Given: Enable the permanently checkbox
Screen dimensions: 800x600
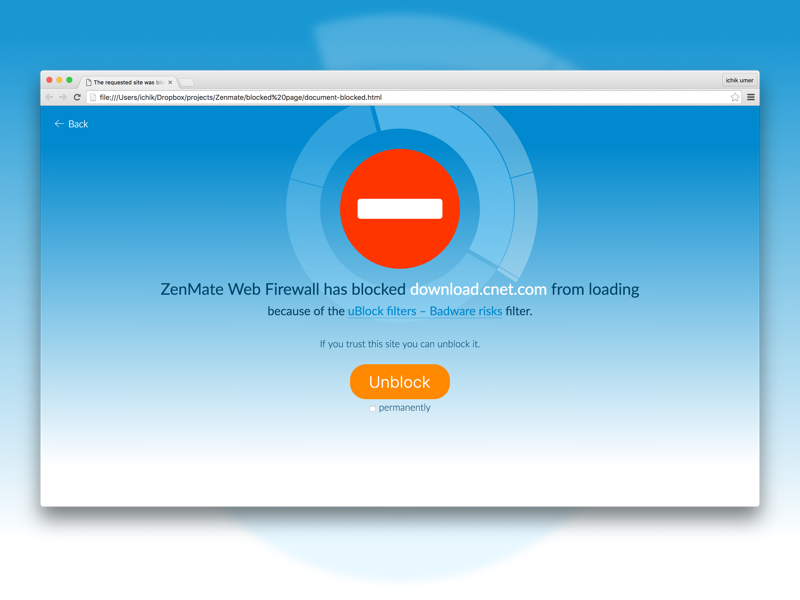Looking at the screenshot, I should [x=372, y=408].
